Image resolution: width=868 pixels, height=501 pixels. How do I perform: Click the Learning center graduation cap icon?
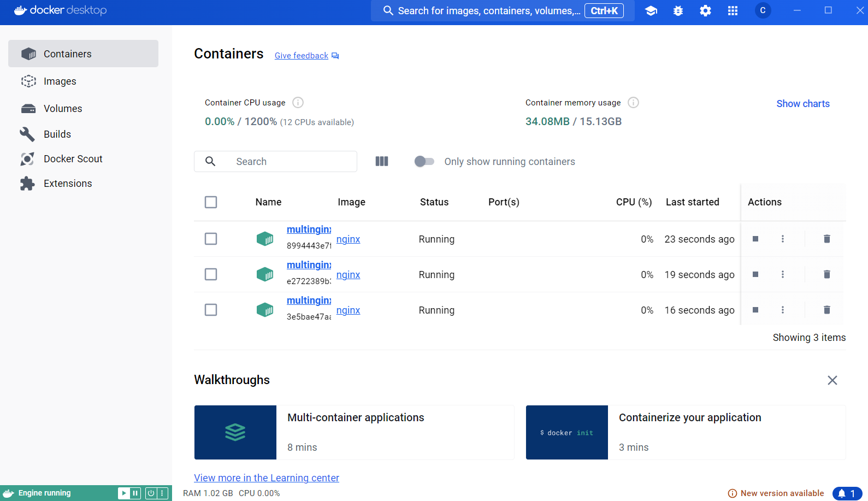coord(651,10)
